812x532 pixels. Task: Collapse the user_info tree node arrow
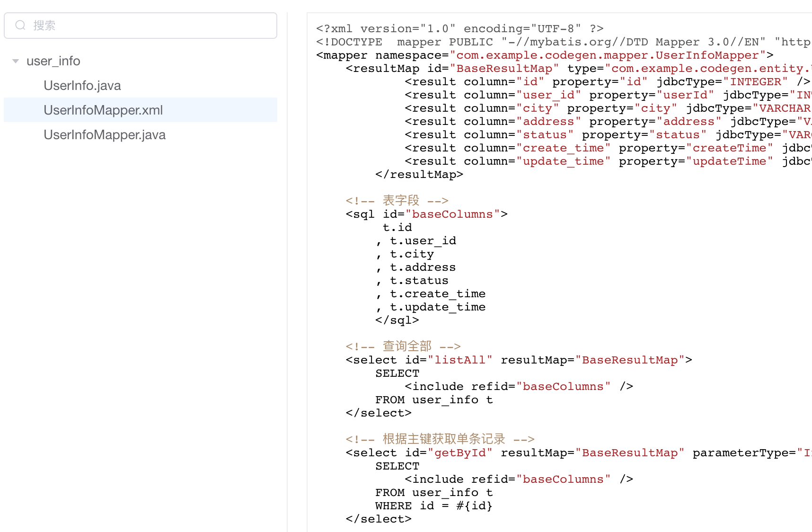16,61
